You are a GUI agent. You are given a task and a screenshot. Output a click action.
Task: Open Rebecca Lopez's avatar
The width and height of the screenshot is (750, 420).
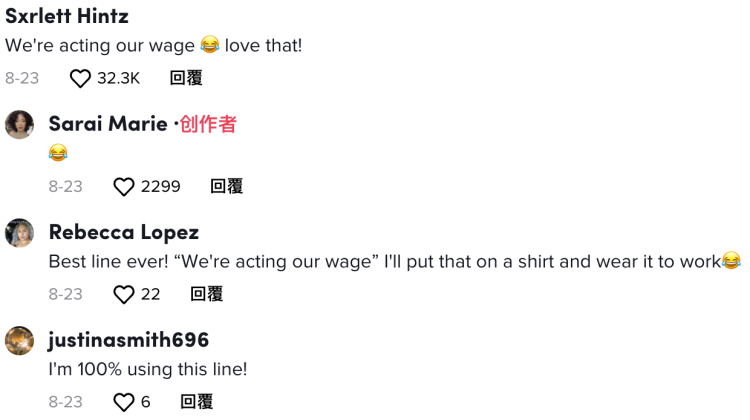[x=20, y=233]
